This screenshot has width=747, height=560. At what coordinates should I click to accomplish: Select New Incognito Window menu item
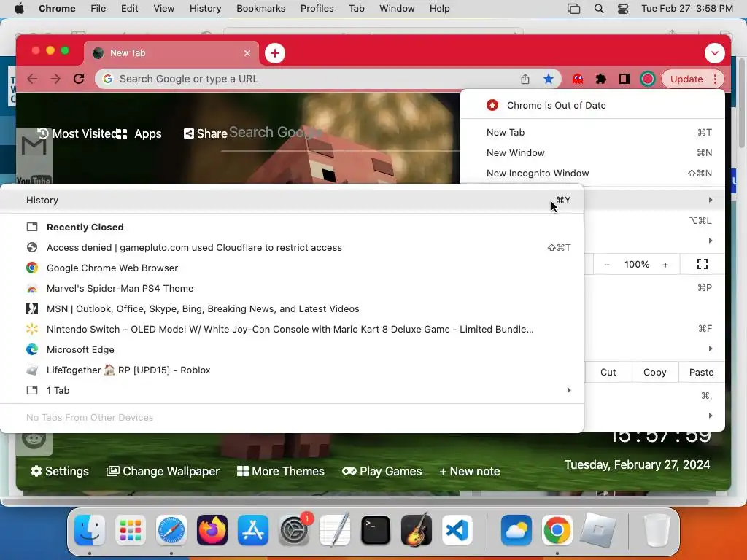(x=592, y=174)
